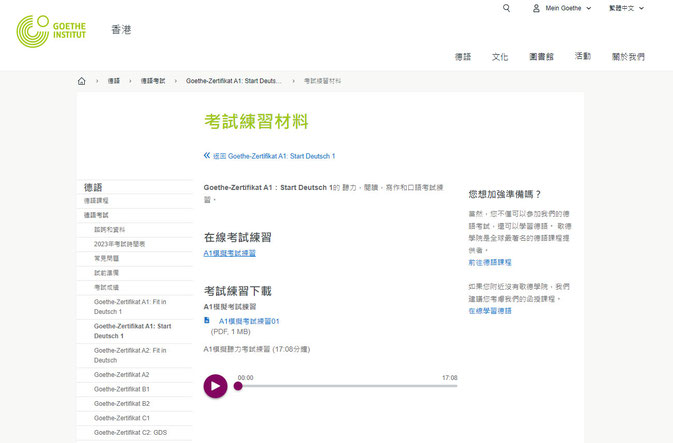Click the 考試練習下載 section heading
Viewport: 673px width, 443px height.
coord(238,291)
